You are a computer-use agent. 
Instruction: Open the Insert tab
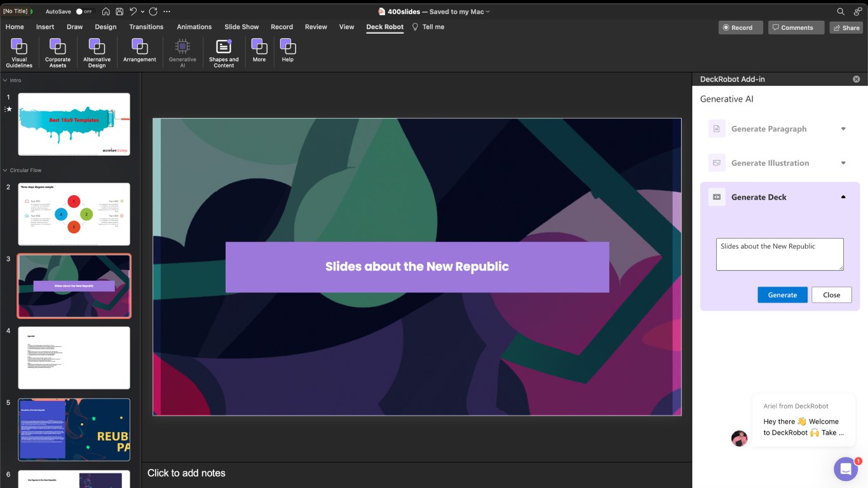pos(45,27)
